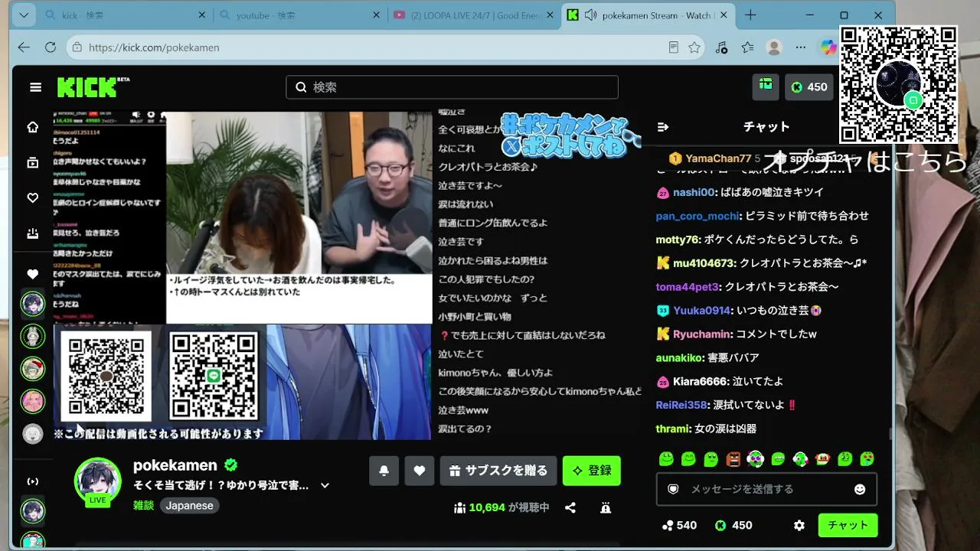Collapse the chat panel with the arrow icon
The width and height of the screenshot is (980, 551).
[x=663, y=127]
